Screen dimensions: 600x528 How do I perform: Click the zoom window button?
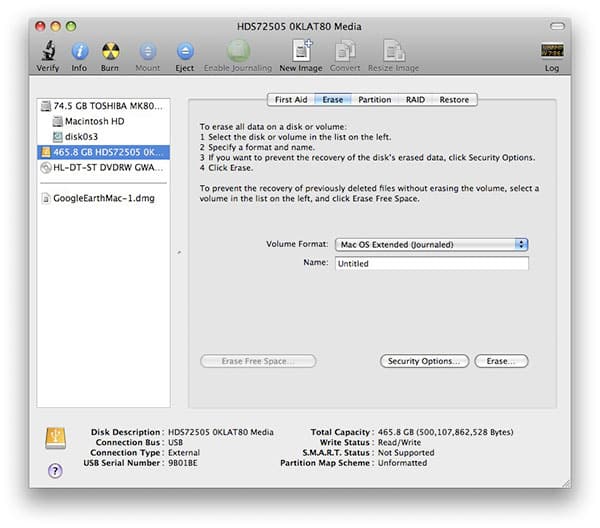[71, 26]
